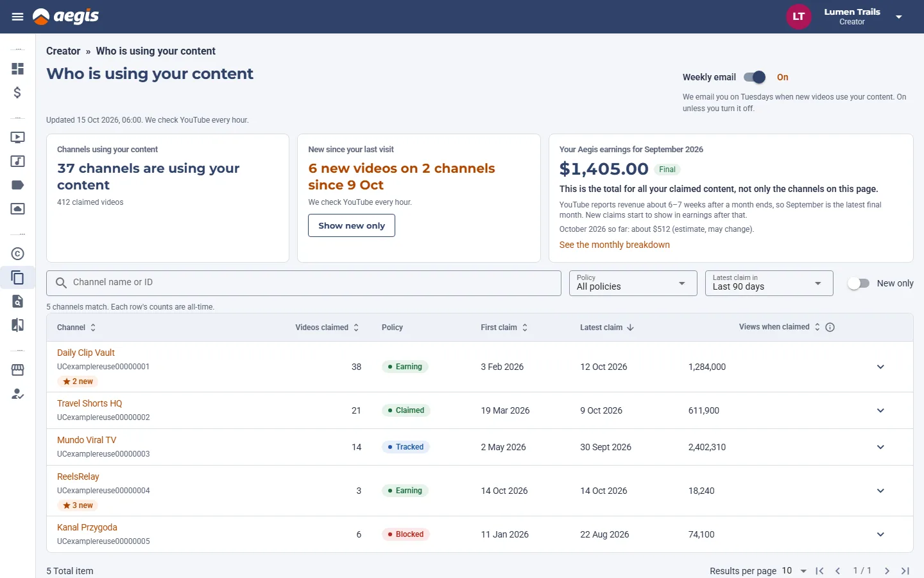Go to the Creator breadcrumb

pos(64,51)
